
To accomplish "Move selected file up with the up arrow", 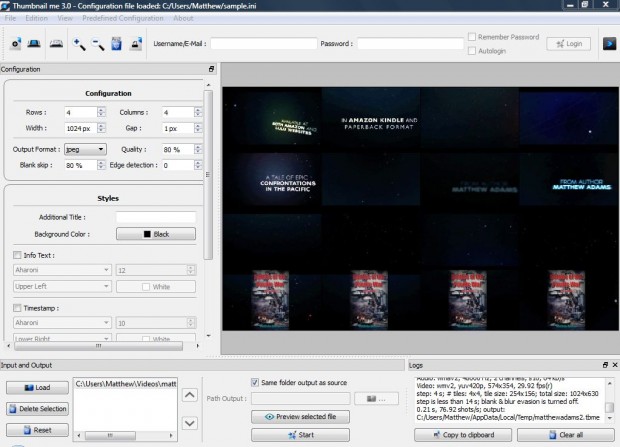I will (190, 395).
